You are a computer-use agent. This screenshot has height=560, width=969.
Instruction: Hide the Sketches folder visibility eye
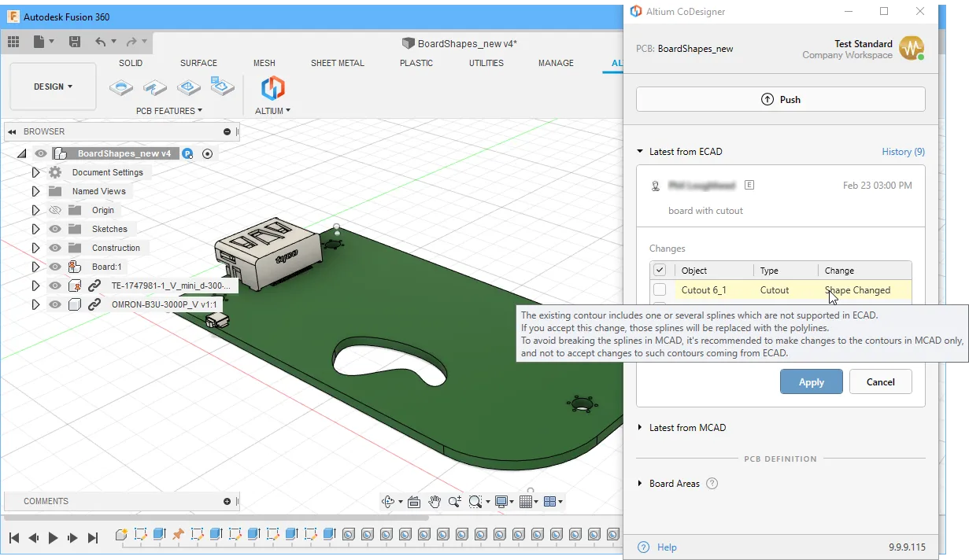coord(55,229)
